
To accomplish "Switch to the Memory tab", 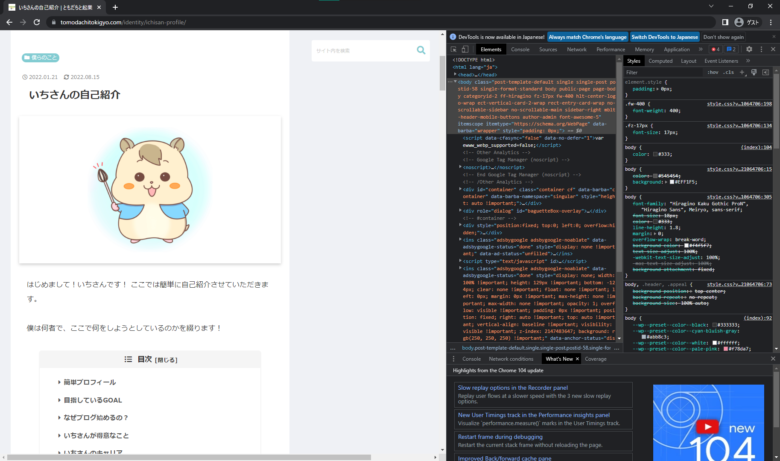I will [x=644, y=49].
